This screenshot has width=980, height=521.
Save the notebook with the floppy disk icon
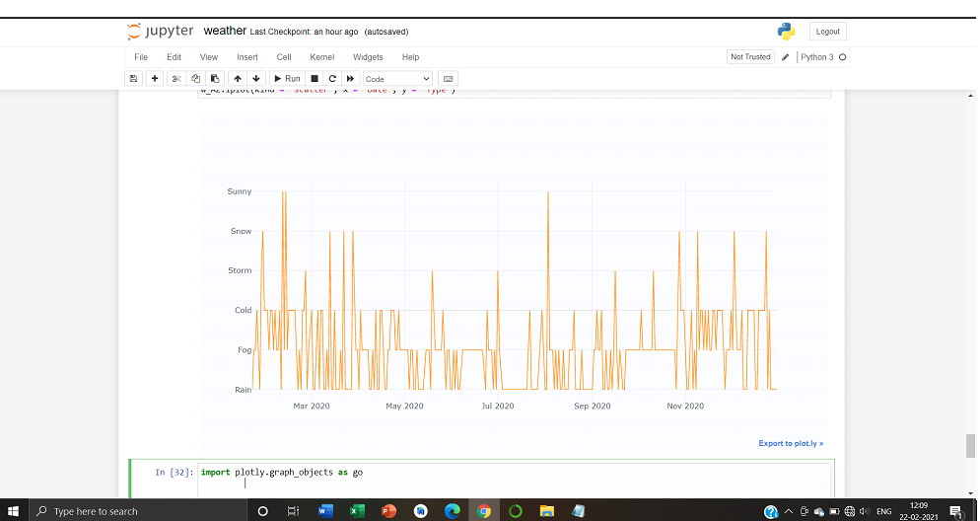[x=134, y=78]
